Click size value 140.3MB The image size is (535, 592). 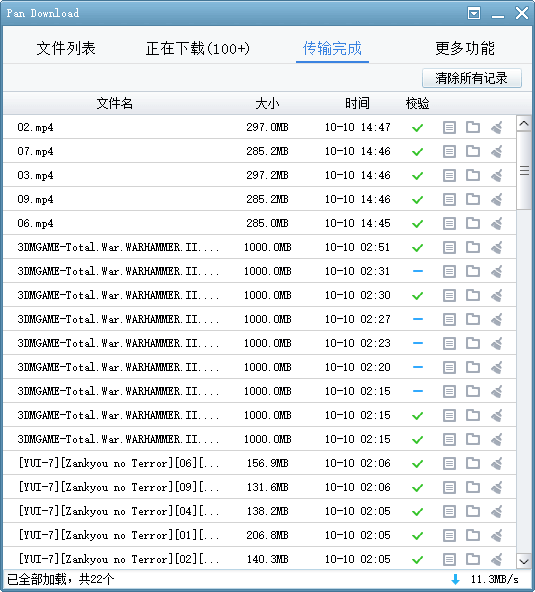click(x=267, y=559)
